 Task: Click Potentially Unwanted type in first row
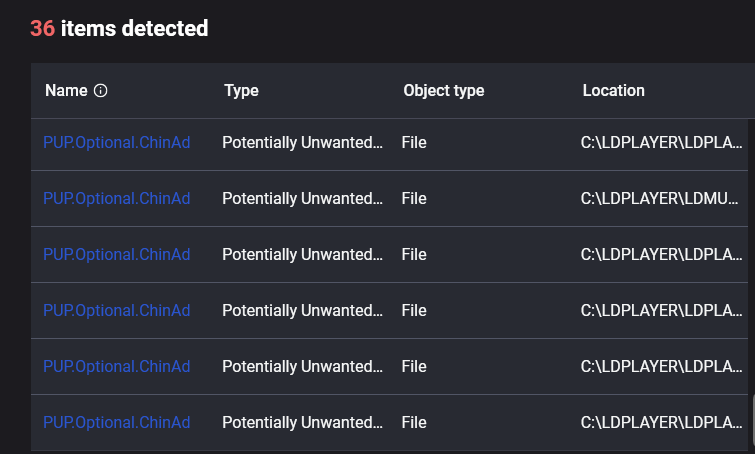(x=302, y=143)
